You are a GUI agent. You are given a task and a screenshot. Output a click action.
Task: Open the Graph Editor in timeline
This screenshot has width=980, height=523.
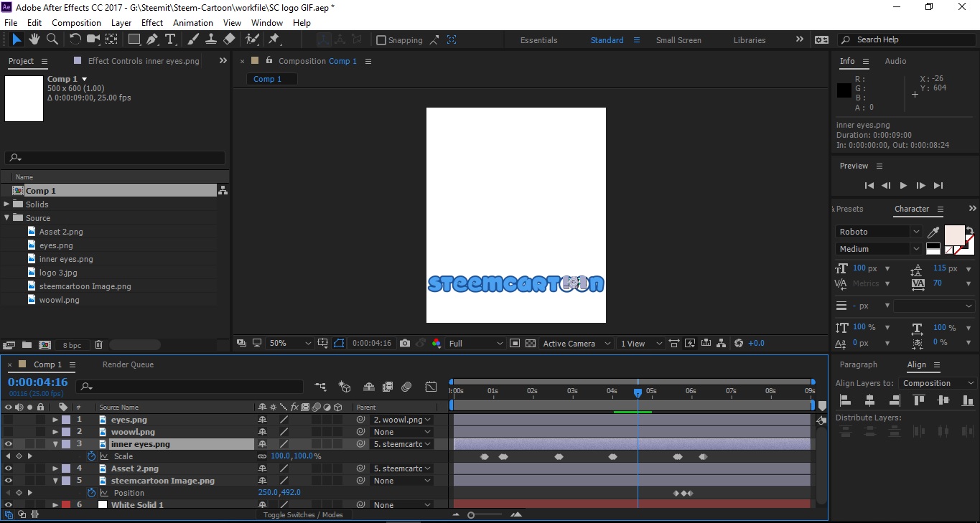coord(431,387)
